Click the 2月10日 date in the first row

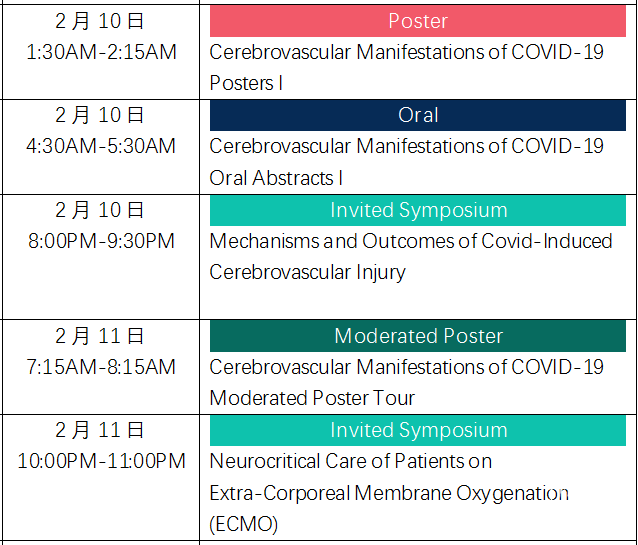pyautogui.click(x=100, y=21)
